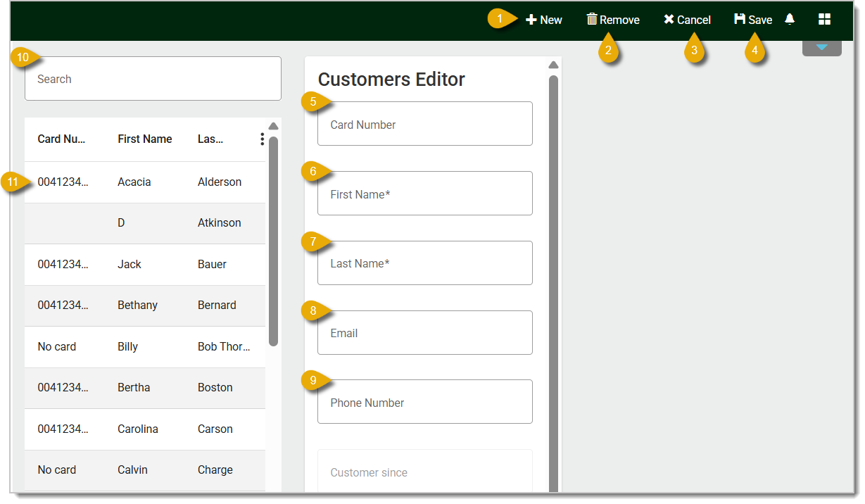Screen dimensions: 865x504
Task: Focus the First Name field
Action: click(425, 194)
